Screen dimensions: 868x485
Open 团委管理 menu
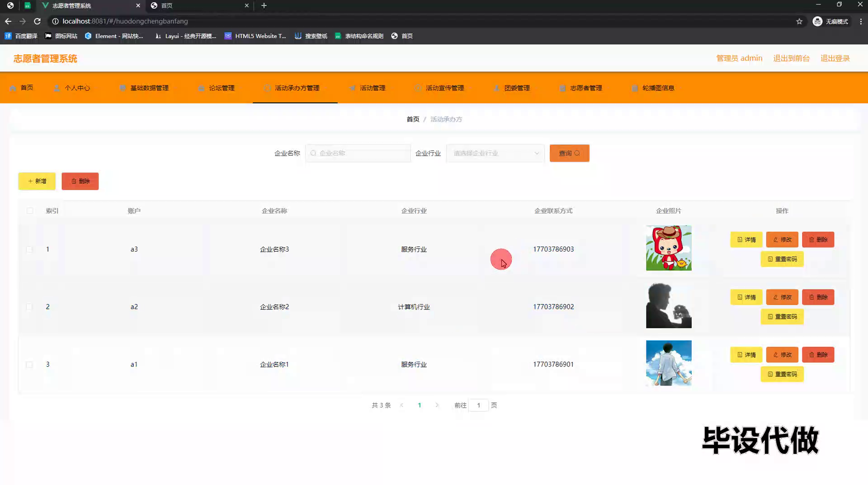point(512,88)
